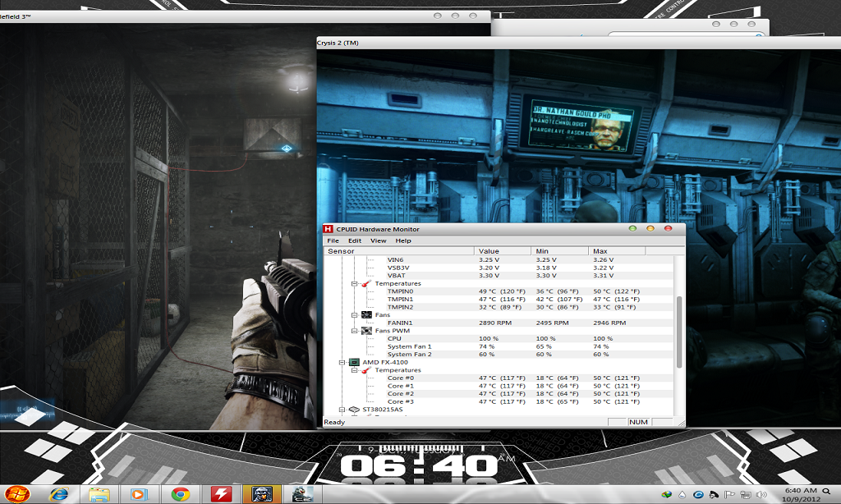Open Windows Media Player from the taskbar
841x504 pixels.
tap(139, 494)
